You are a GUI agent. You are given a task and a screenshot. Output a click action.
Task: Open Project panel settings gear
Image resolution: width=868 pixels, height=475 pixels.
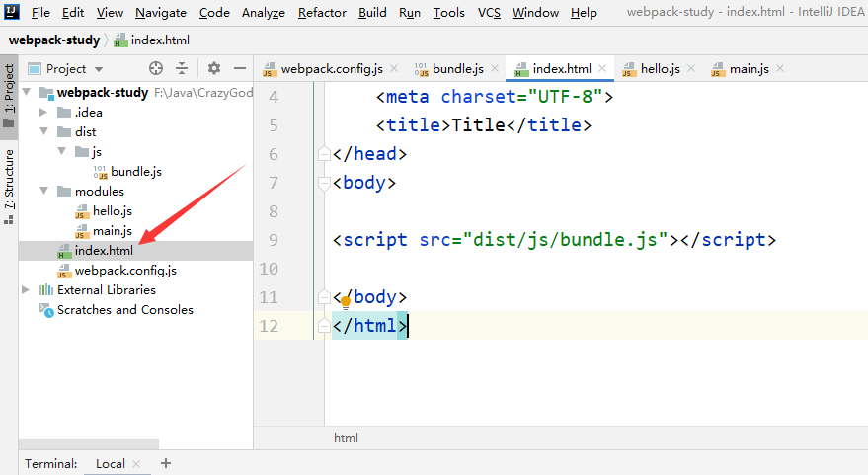point(214,68)
